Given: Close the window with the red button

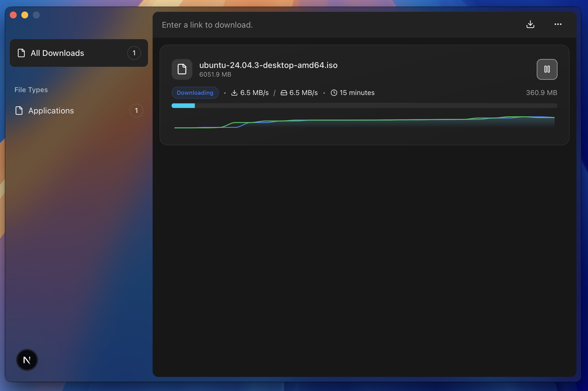Looking at the screenshot, I should tap(13, 15).
